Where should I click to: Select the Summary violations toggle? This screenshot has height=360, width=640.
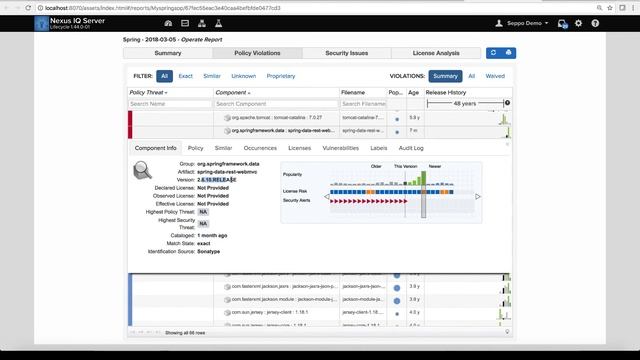pos(445,76)
